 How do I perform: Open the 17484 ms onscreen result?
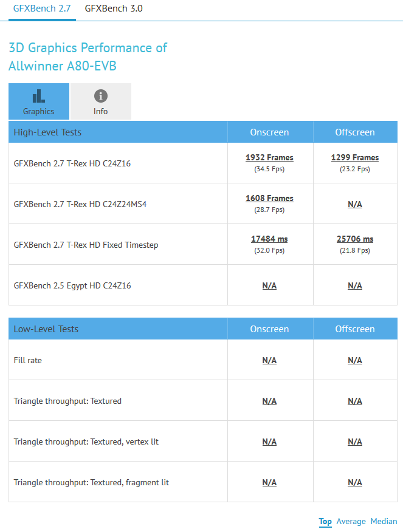[x=269, y=239]
